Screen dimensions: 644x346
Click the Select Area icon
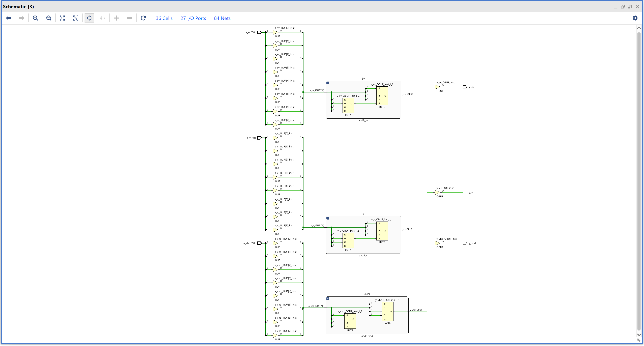pyautogui.click(x=76, y=18)
